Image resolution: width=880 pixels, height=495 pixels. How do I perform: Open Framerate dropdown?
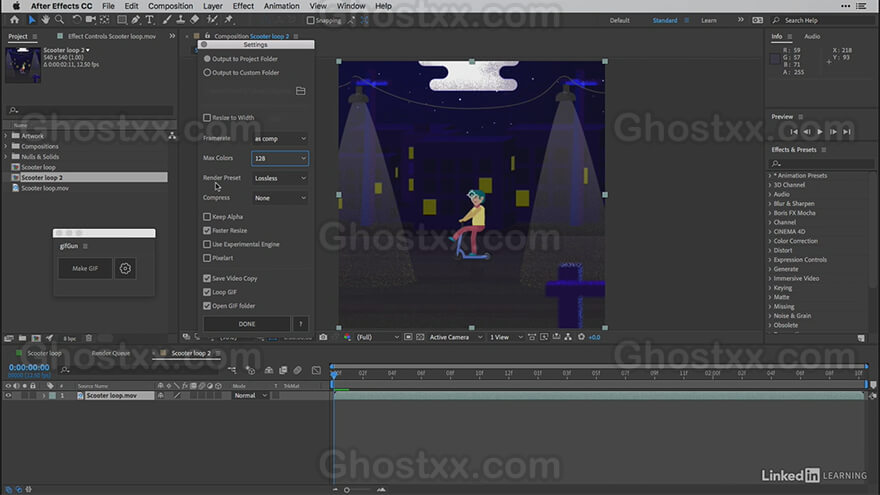click(x=280, y=139)
